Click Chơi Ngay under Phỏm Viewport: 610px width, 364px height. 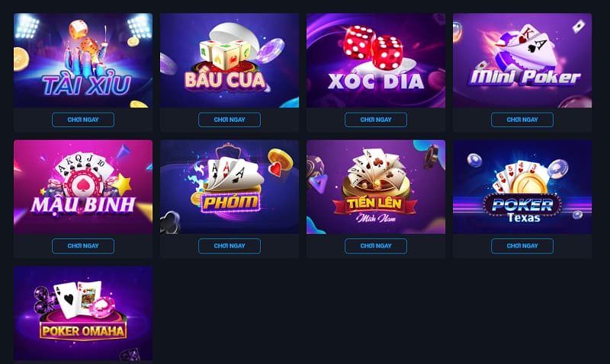[230, 246]
